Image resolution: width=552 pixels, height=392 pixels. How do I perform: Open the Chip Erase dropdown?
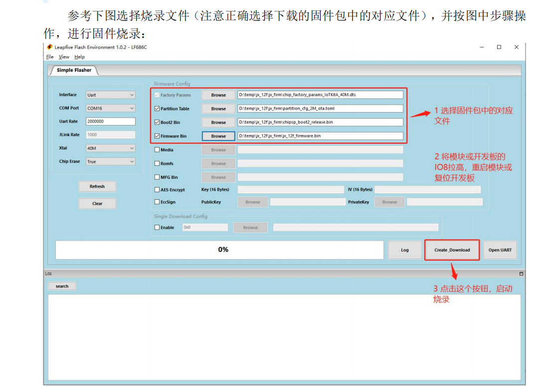[110, 161]
